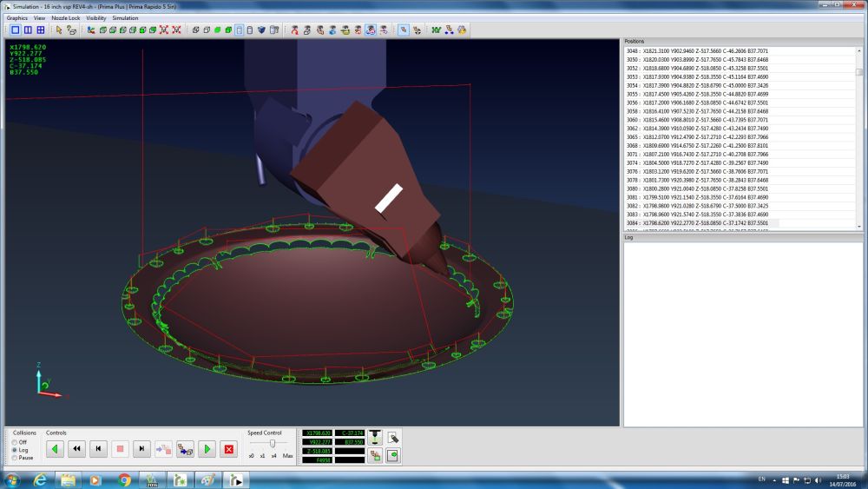Open the Visibility menu

tap(95, 17)
